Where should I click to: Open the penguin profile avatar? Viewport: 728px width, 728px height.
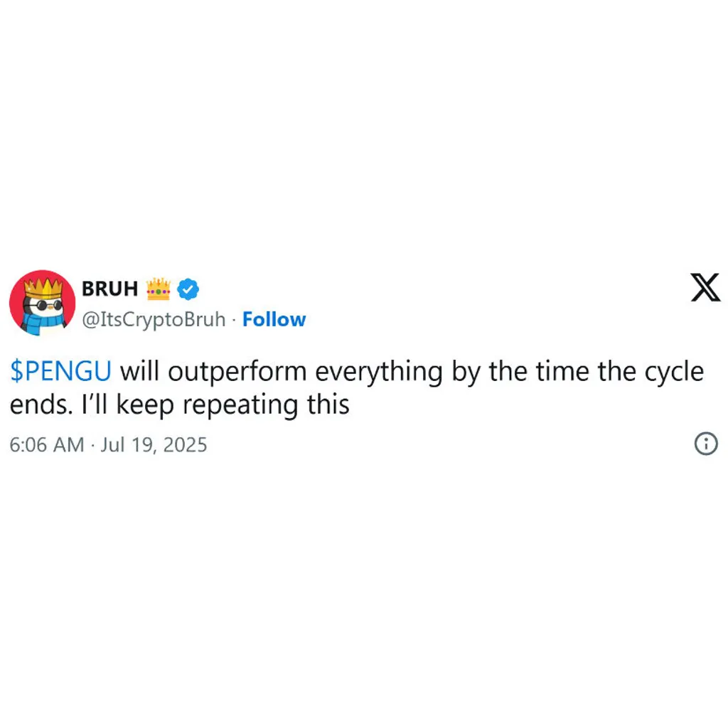(x=42, y=303)
